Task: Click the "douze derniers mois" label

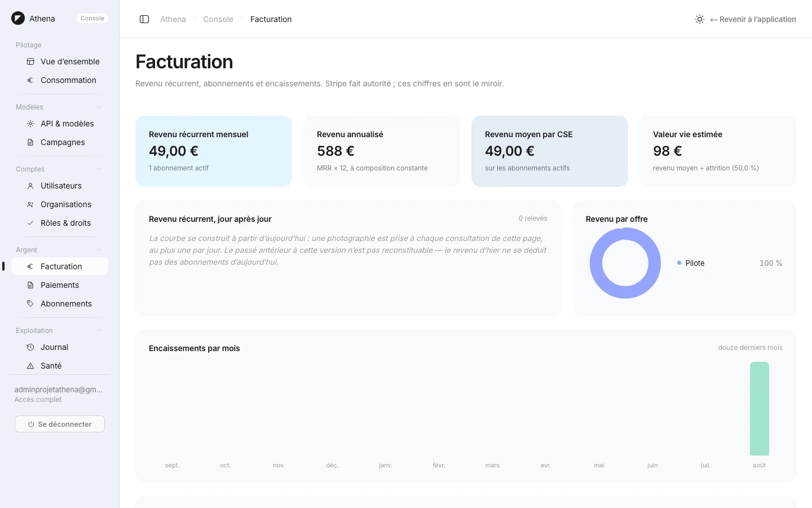Action: (750, 348)
